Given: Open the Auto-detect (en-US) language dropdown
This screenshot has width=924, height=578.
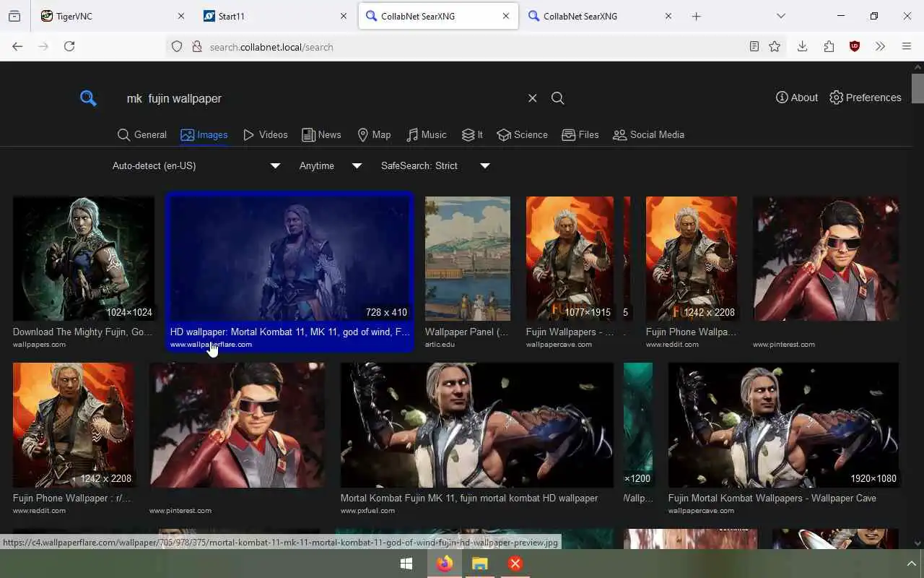Looking at the screenshot, I should [196, 165].
